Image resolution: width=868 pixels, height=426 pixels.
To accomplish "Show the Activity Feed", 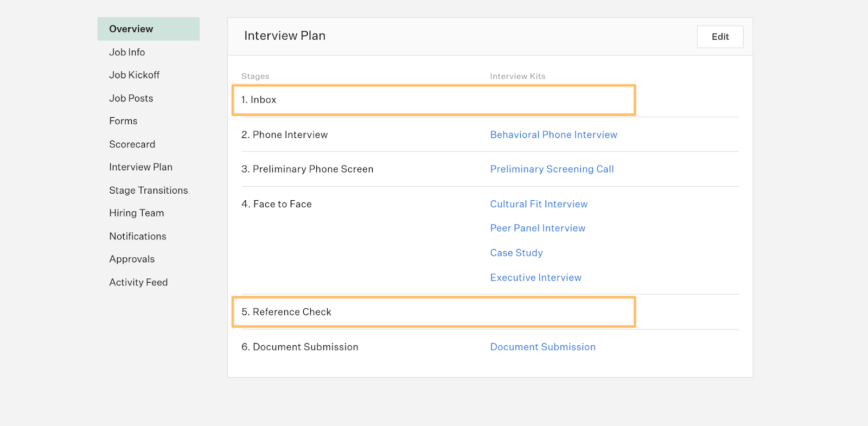I will (x=138, y=282).
